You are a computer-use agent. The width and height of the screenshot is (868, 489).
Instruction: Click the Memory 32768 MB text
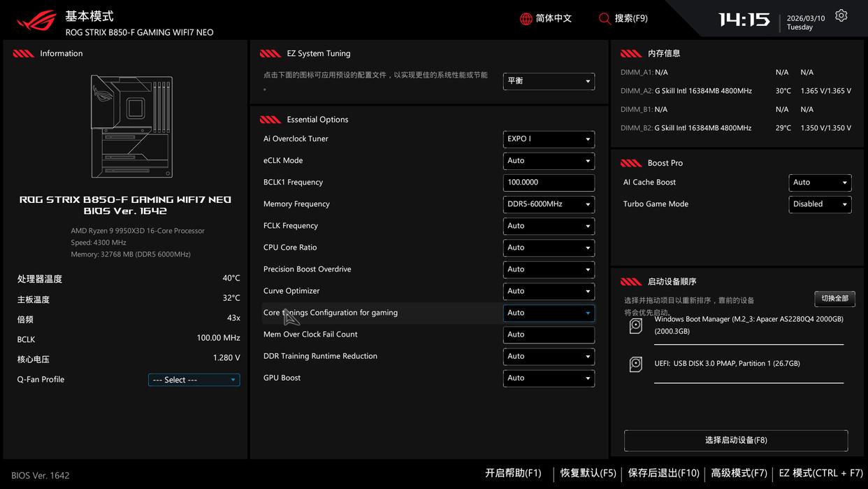click(x=131, y=255)
